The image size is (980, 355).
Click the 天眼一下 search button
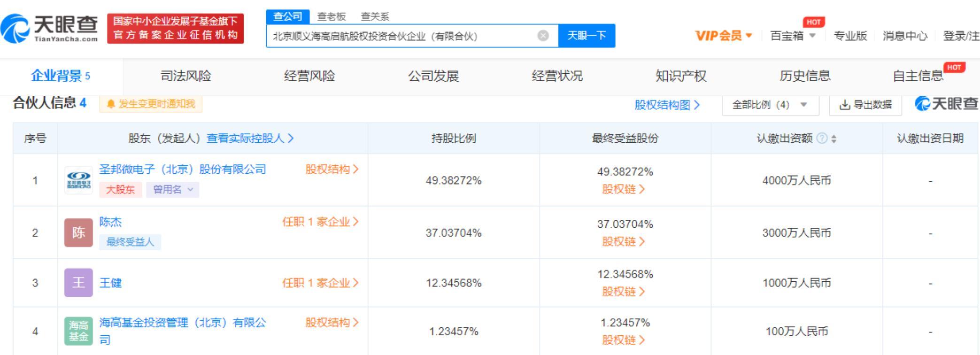click(x=586, y=36)
